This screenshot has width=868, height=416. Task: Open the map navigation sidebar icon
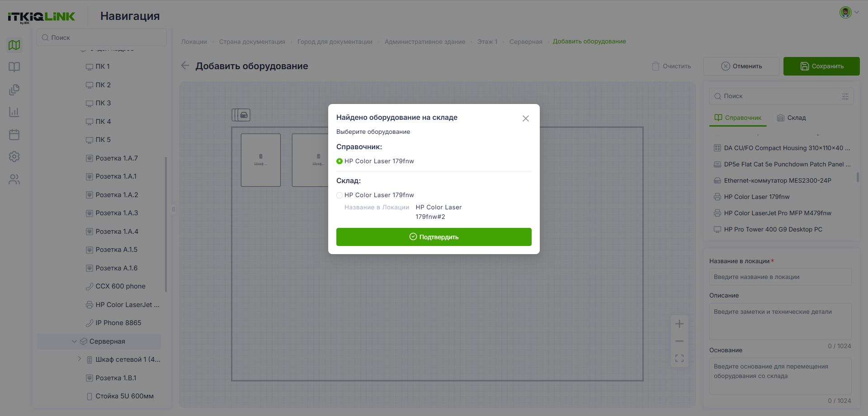14,45
